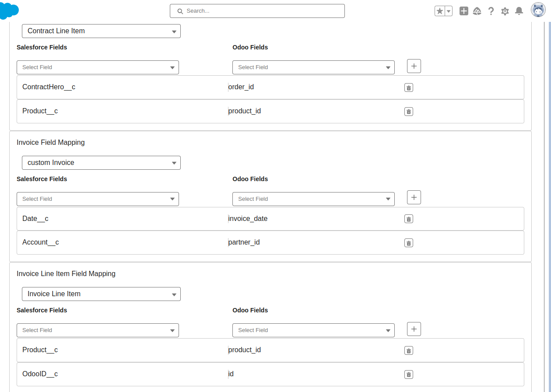The height and width of the screenshot is (392, 551).
Task: Delete the OdooID__c to id mapping
Action: pos(408,374)
